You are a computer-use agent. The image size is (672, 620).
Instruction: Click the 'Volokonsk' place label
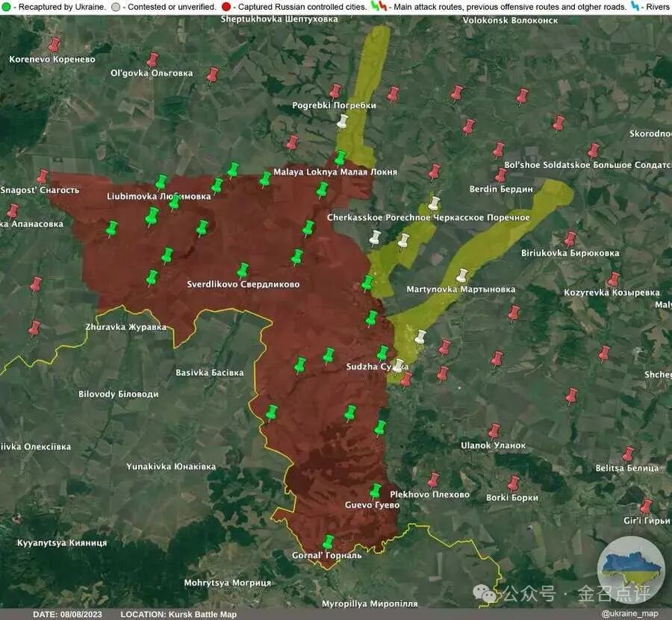click(x=510, y=20)
